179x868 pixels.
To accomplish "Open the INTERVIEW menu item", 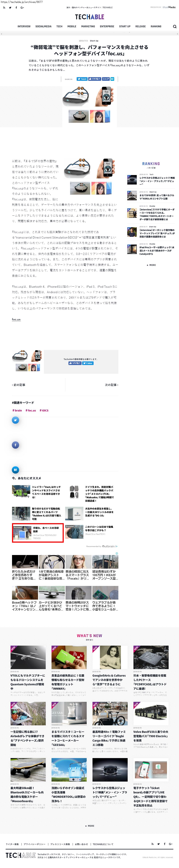I will (x=24, y=27).
